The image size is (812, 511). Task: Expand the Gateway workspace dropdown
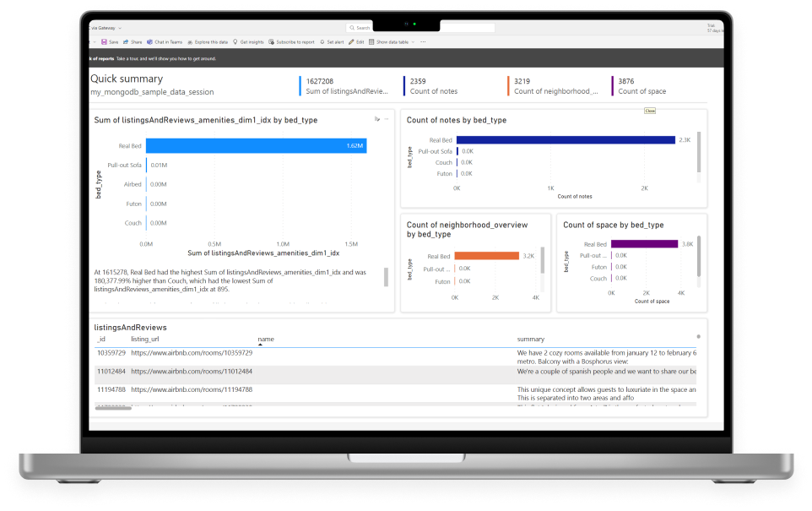(120, 27)
